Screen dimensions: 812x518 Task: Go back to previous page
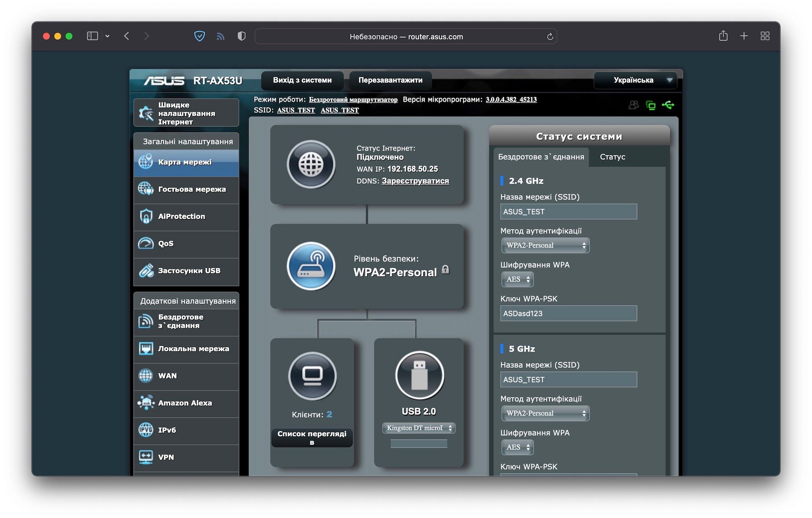click(126, 36)
